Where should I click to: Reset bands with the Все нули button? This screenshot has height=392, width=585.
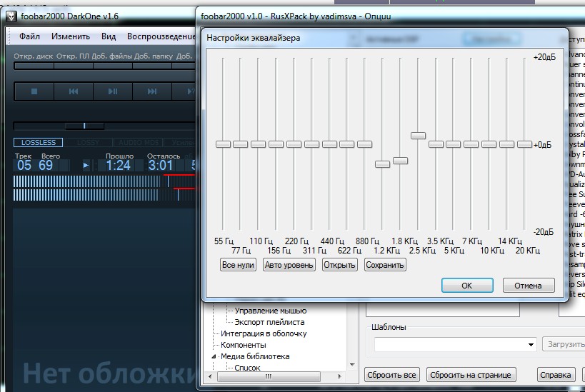[x=238, y=265]
